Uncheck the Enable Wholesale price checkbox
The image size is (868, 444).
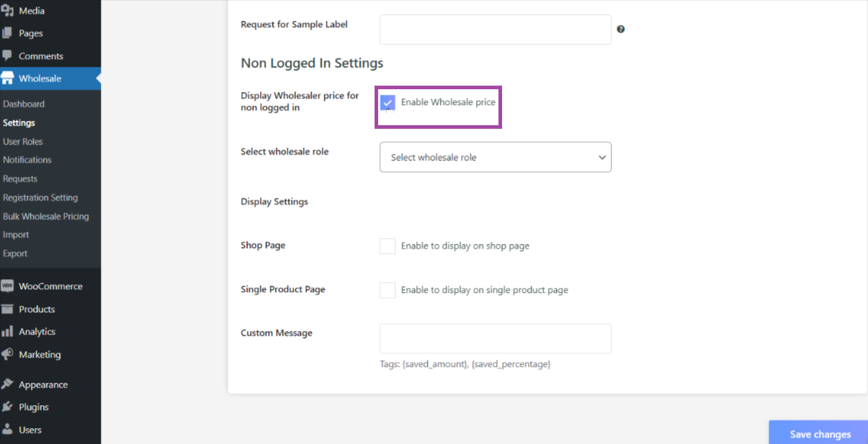pos(388,102)
